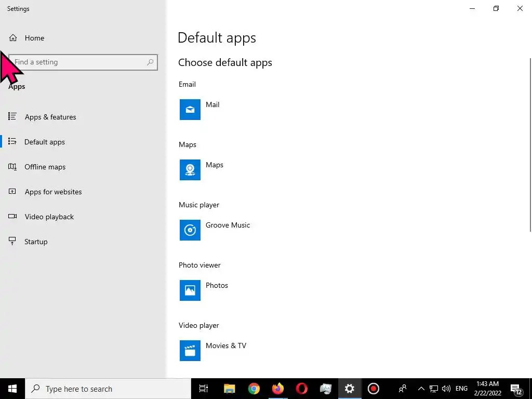Open the Action Center notifications icon
The height and width of the screenshot is (399, 532).
(516, 389)
